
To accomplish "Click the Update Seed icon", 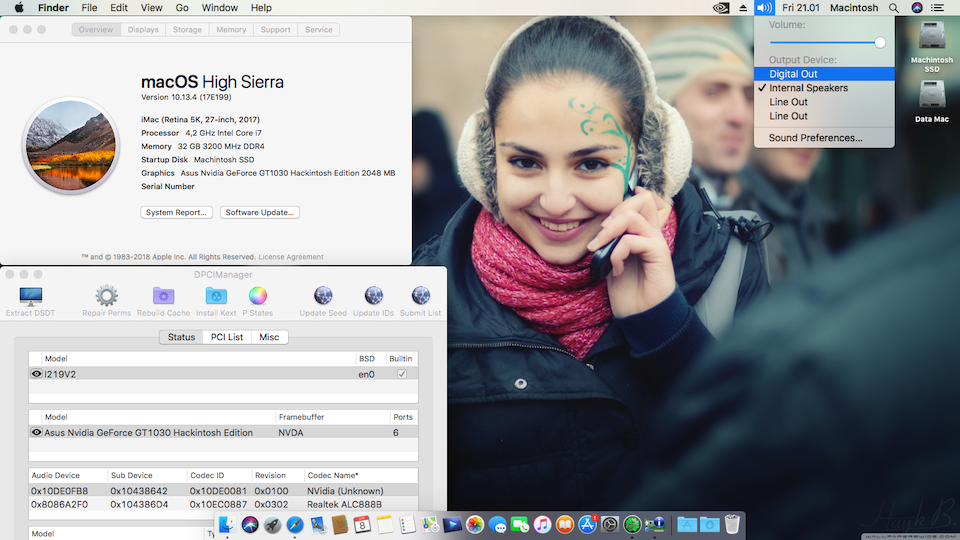I will tap(323, 296).
